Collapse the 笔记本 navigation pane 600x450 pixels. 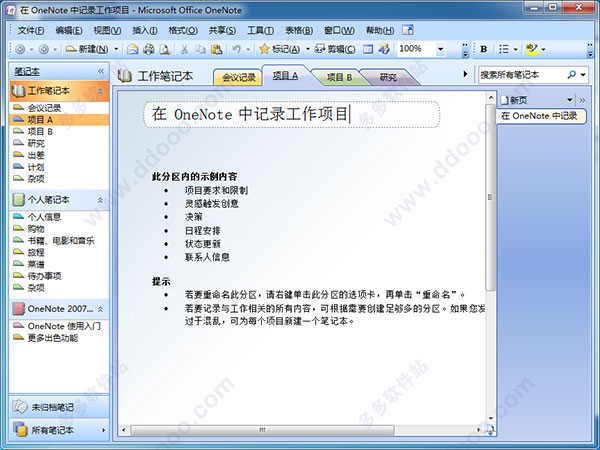coord(101,71)
